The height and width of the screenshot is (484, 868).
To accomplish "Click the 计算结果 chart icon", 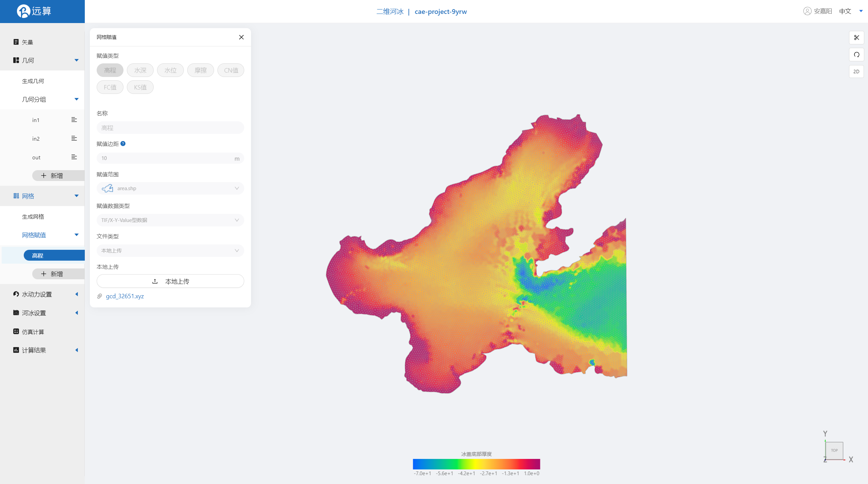I will tap(16, 350).
